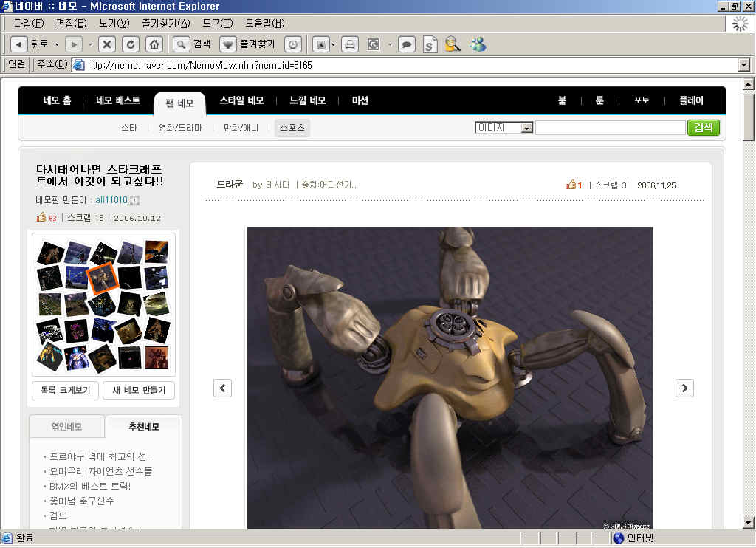Open the 도움말(H) menu

point(265,23)
